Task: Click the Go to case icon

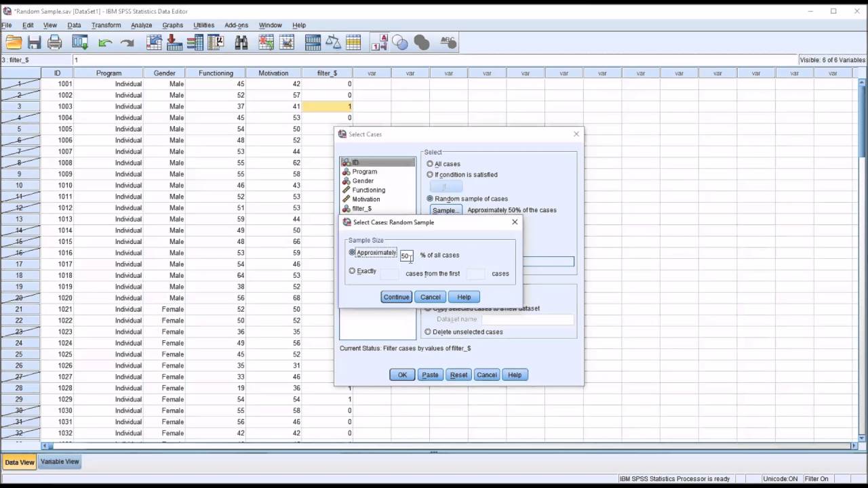Action: (x=154, y=43)
